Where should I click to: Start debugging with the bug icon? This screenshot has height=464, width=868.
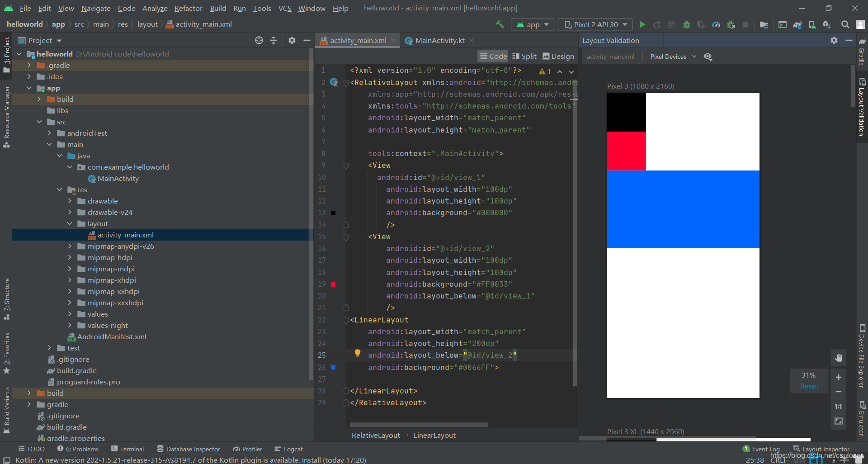[x=687, y=24]
